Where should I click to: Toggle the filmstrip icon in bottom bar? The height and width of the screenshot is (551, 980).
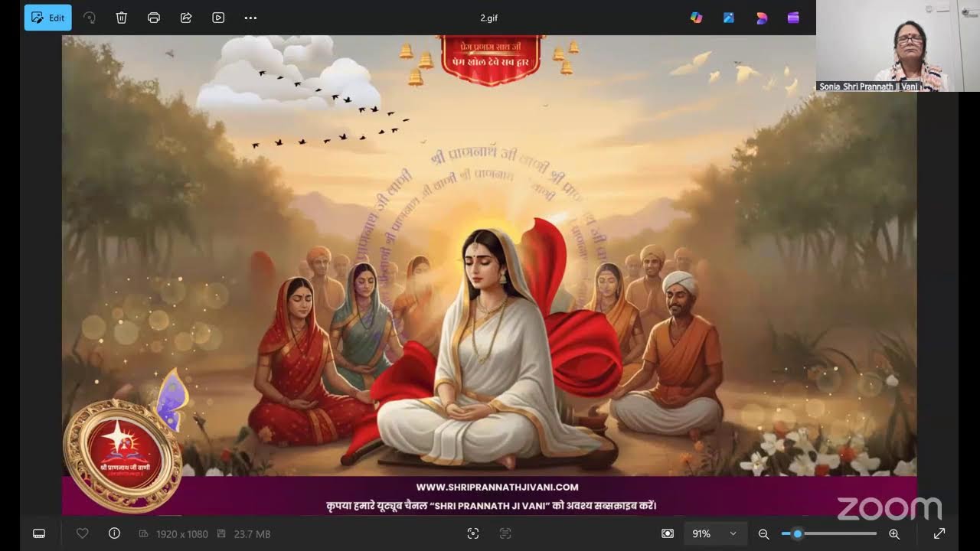coord(39,533)
